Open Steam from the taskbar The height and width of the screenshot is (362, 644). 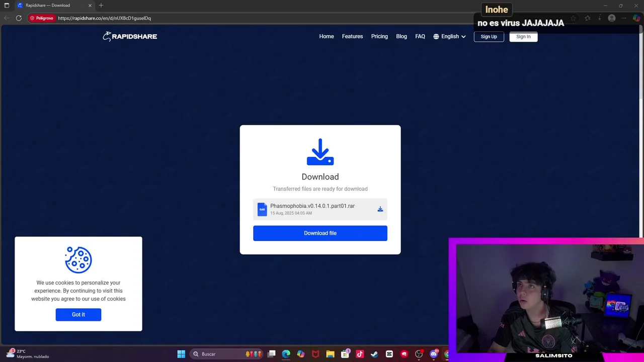point(374,354)
